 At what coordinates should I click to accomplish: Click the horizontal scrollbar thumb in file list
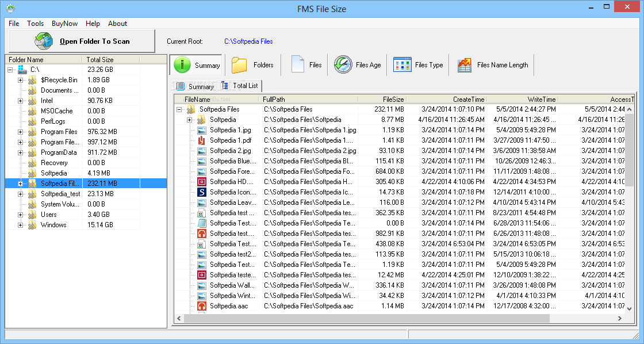coord(366,318)
